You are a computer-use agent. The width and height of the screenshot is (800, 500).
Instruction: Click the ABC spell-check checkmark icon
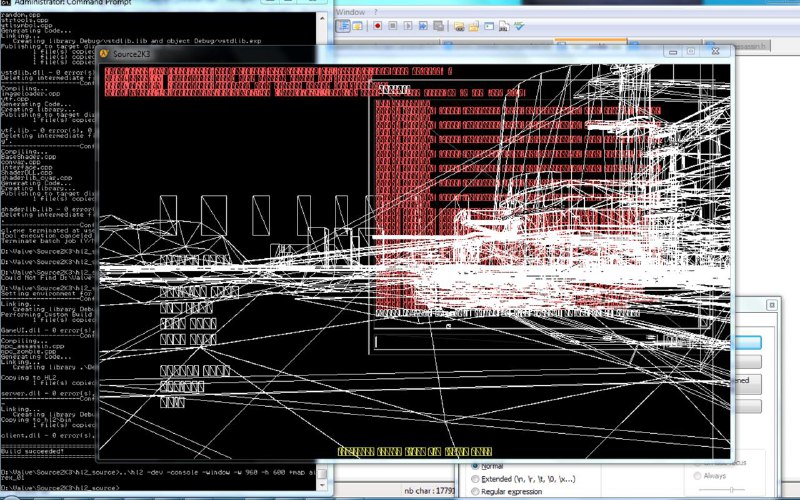click(x=519, y=26)
